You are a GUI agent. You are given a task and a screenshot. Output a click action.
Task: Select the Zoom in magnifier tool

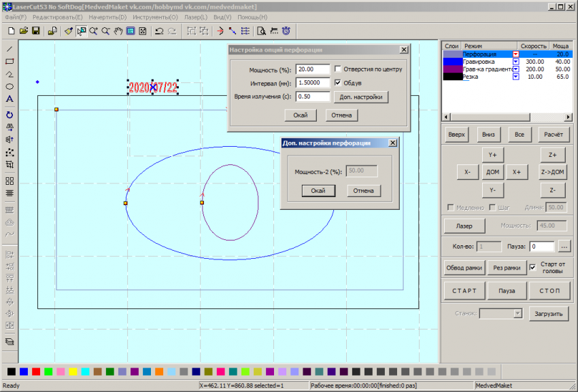tap(93, 31)
